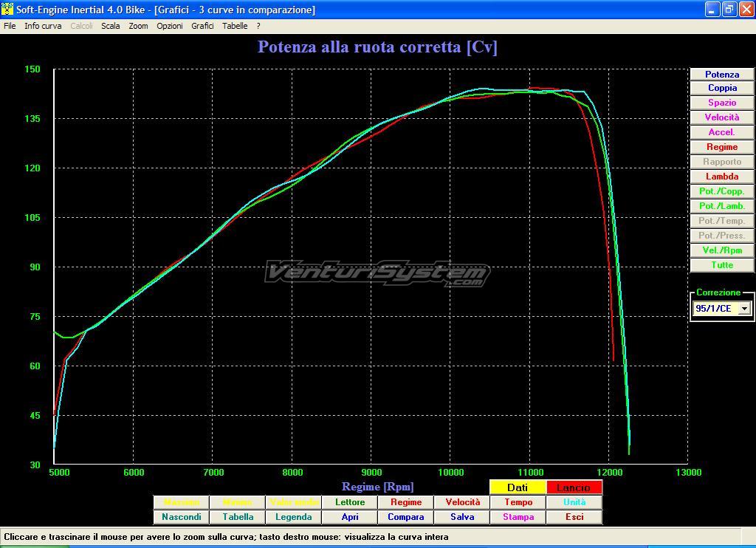Show the Vel./Rpm graph
756x548 pixels.
722,250
